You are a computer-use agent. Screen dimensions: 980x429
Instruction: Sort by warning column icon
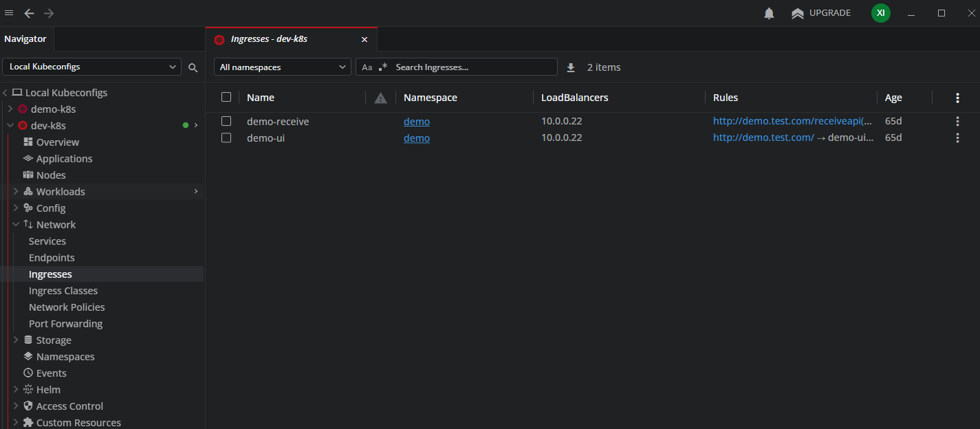(x=380, y=98)
